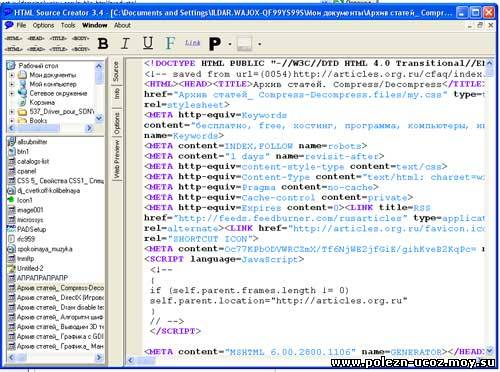
Task: Select the spokoinaya_muzyka audio file icon
Action: (x=12, y=249)
